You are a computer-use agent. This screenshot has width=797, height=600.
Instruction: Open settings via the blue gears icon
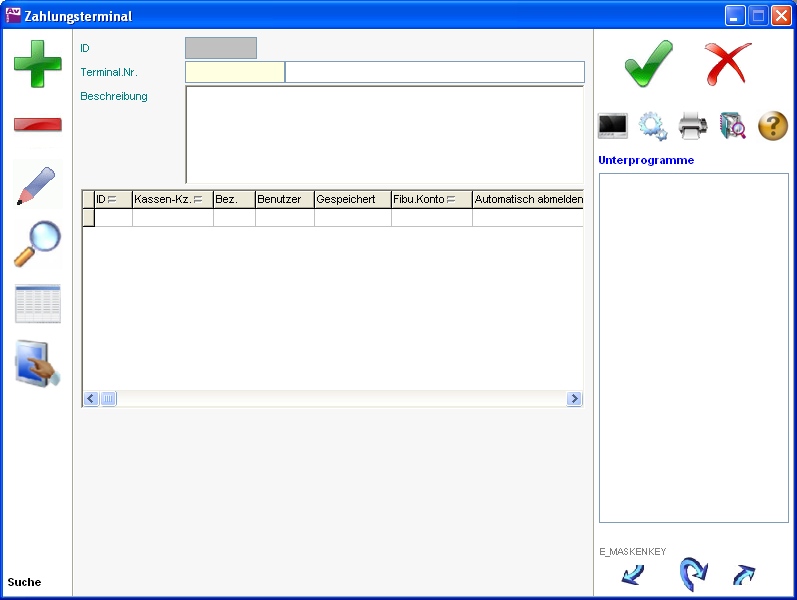(x=652, y=126)
